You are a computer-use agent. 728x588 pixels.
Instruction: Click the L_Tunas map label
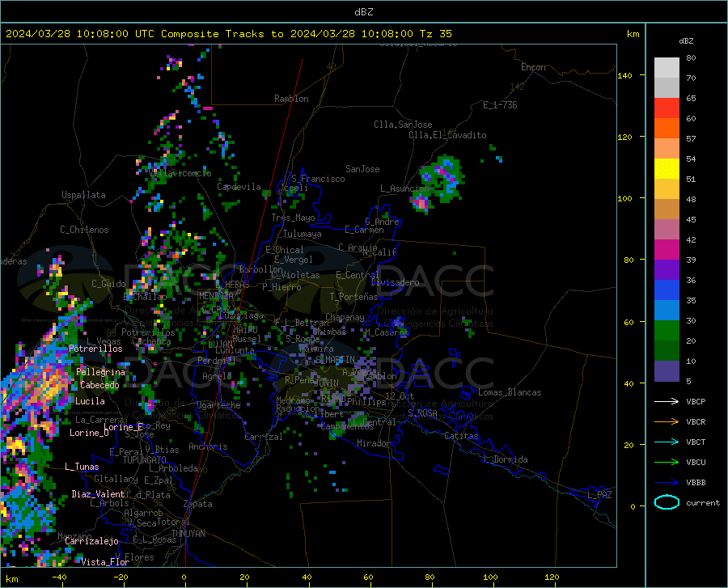pyautogui.click(x=82, y=467)
